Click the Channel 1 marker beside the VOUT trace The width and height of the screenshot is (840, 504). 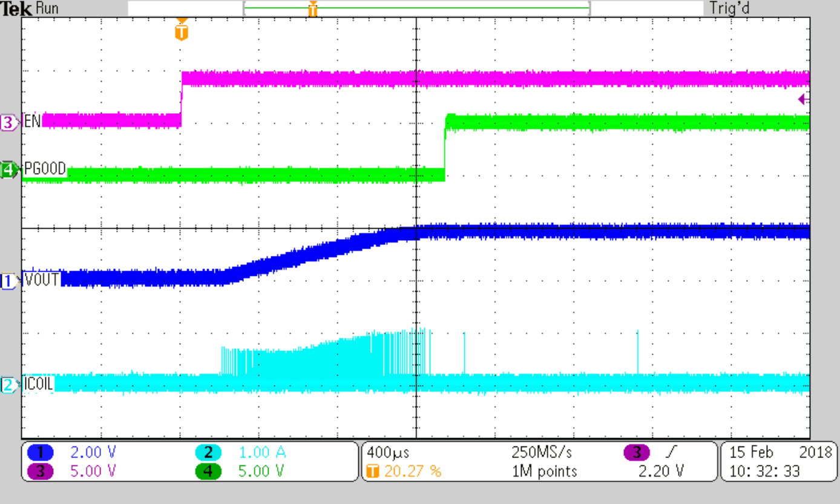[7, 280]
